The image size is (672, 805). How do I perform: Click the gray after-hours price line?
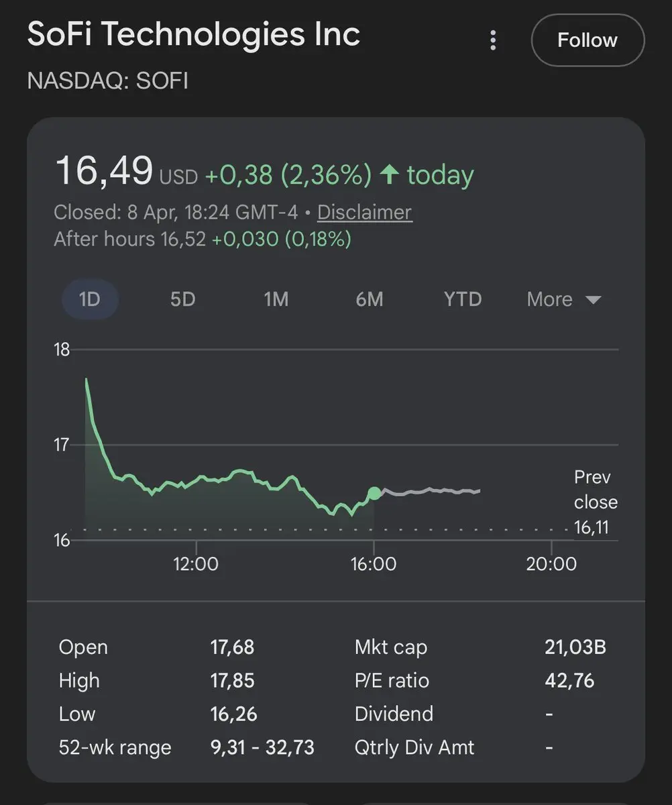point(429,492)
